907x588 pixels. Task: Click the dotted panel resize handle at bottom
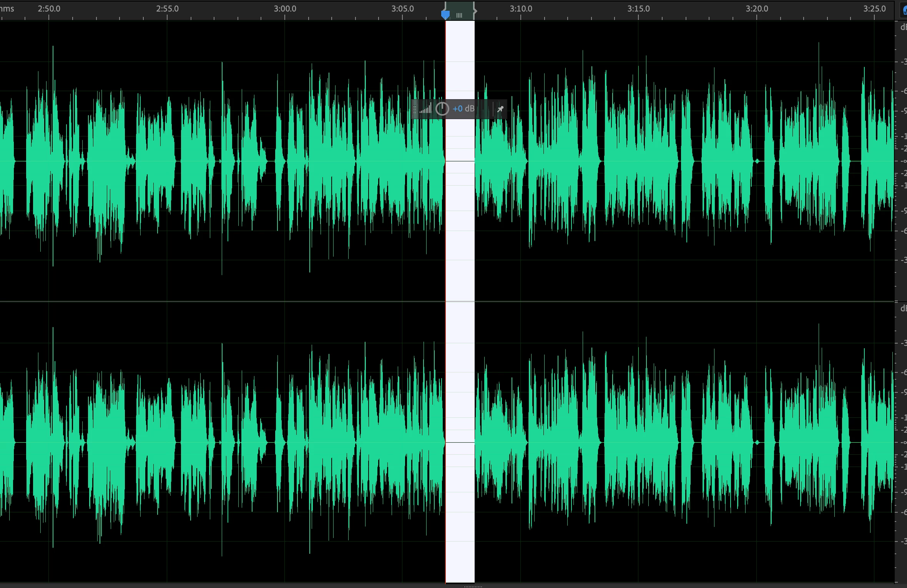(x=473, y=586)
